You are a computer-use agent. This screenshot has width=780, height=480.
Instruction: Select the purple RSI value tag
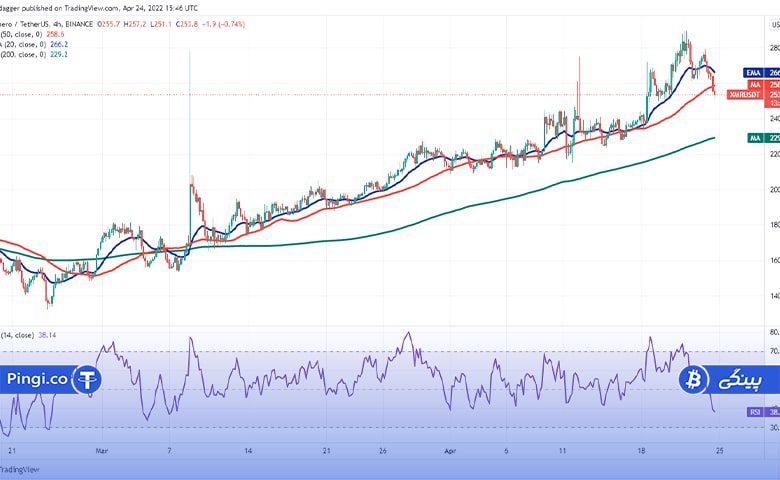[764, 412]
